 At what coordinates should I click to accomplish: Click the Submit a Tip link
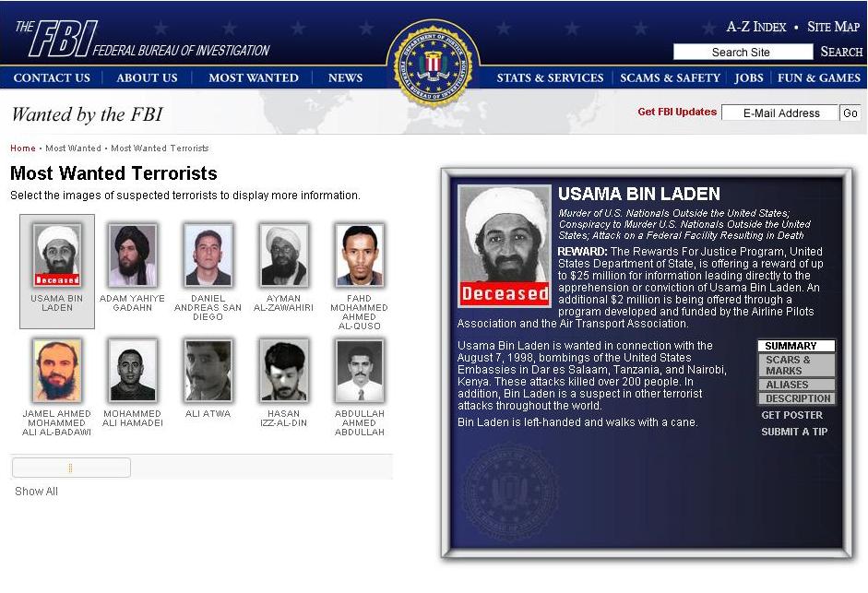[794, 432]
